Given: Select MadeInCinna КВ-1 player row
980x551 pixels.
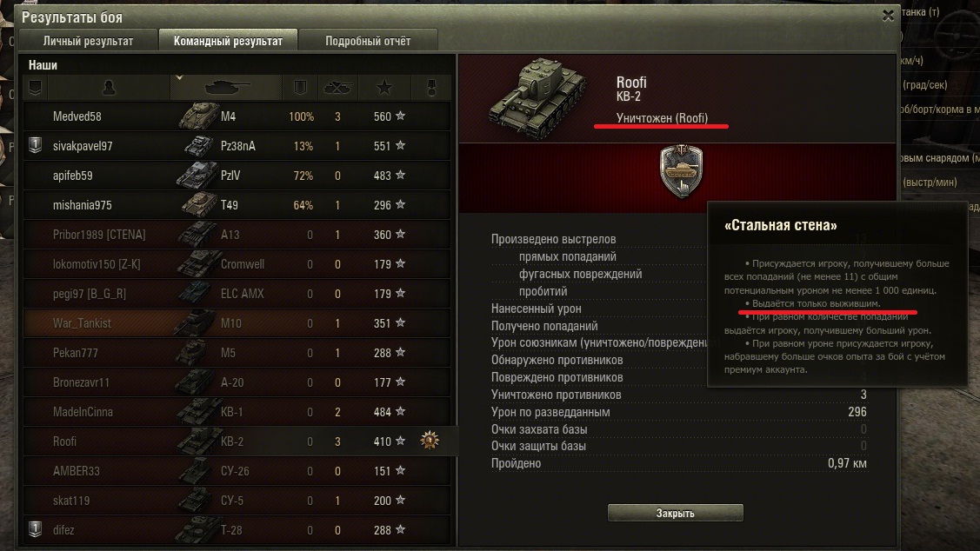Looking at the screenshot, I should (x=237, y=412).
